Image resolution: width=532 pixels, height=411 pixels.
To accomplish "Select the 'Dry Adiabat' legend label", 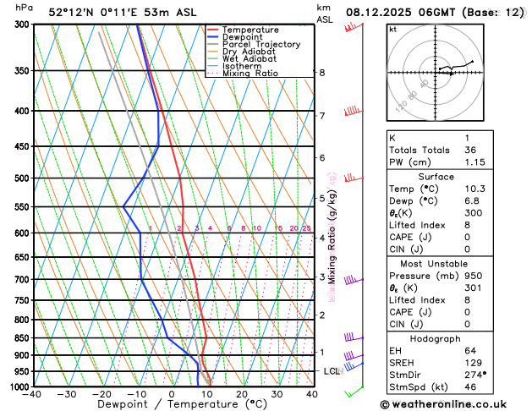I will 249,52.
